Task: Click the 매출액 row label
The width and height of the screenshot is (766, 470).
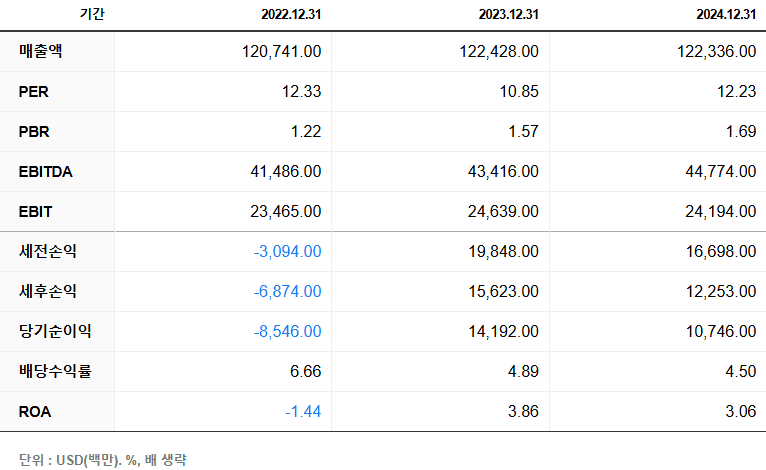Action: coord(41,51)
